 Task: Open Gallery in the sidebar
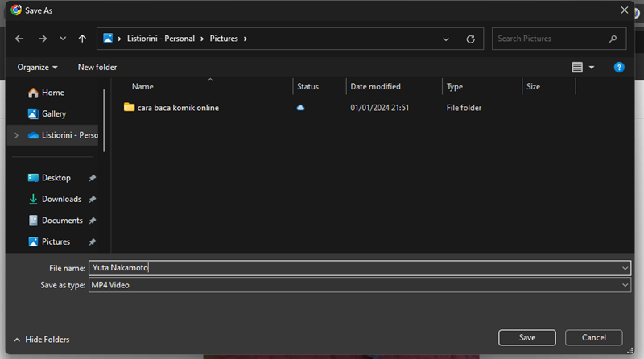(53, 114)
